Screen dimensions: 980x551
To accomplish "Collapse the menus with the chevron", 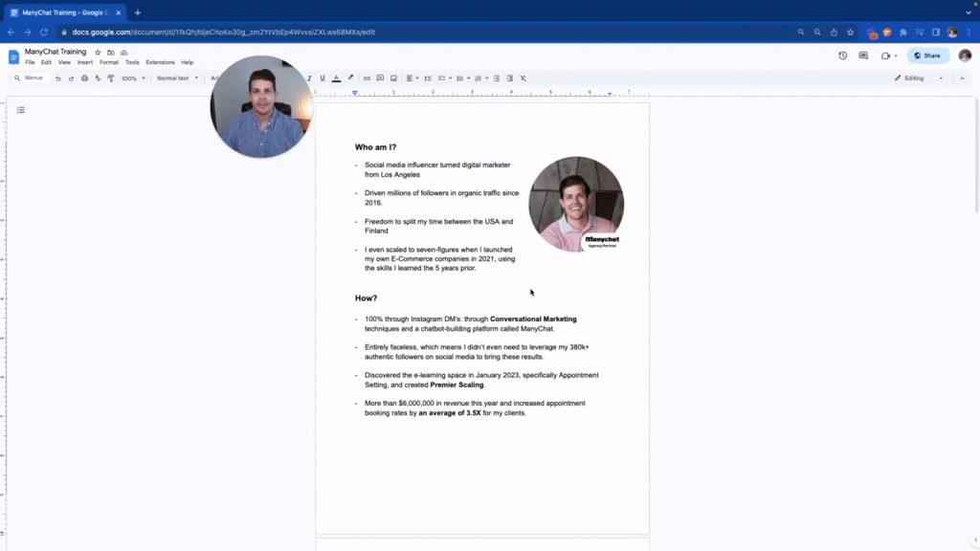I will (962, 78).
